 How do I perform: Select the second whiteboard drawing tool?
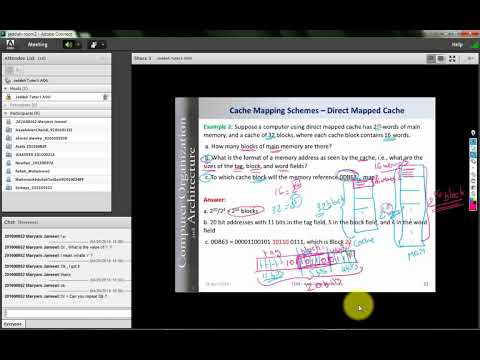point(473,148)
